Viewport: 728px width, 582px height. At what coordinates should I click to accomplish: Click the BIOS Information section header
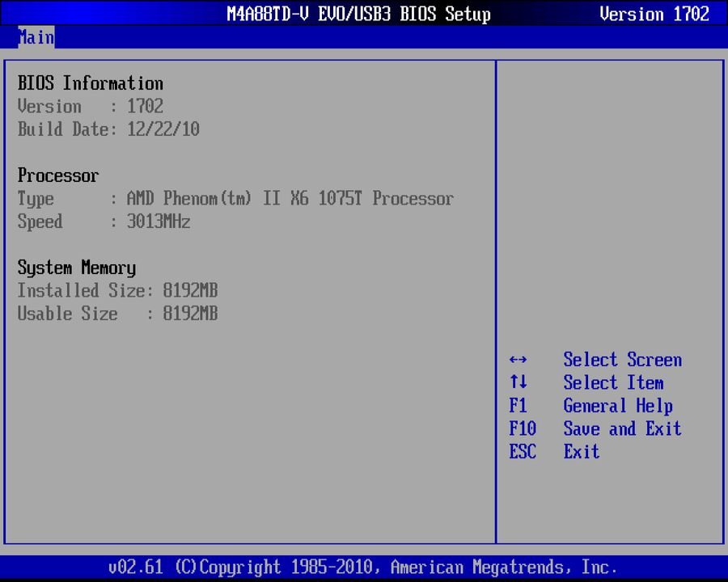[90, 83]
